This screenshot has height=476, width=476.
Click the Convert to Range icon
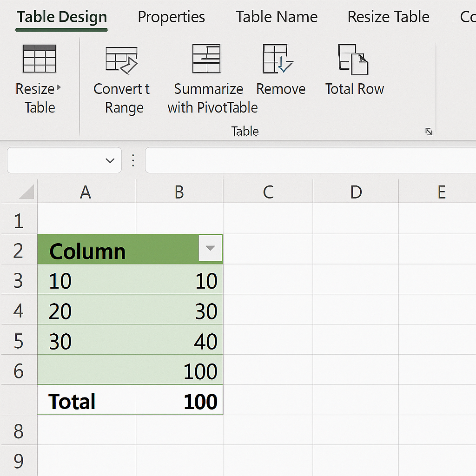pyautogui.click(x=122, y=60)
